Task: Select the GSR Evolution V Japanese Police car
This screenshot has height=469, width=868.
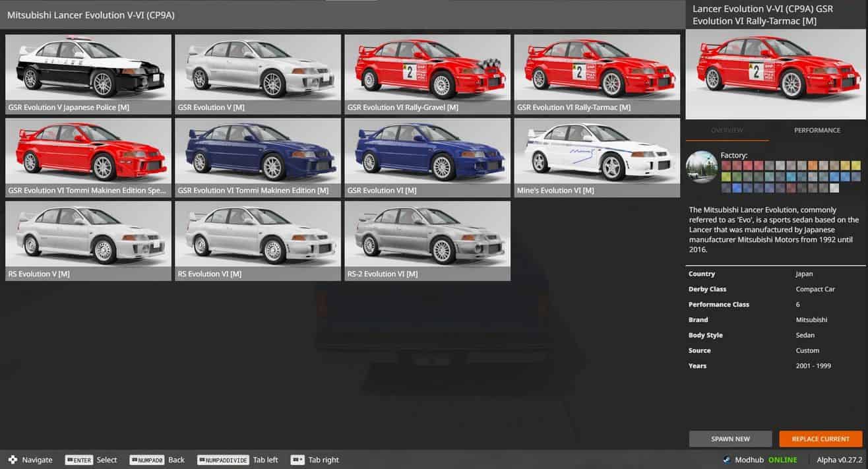Action: tap(88, 75)
